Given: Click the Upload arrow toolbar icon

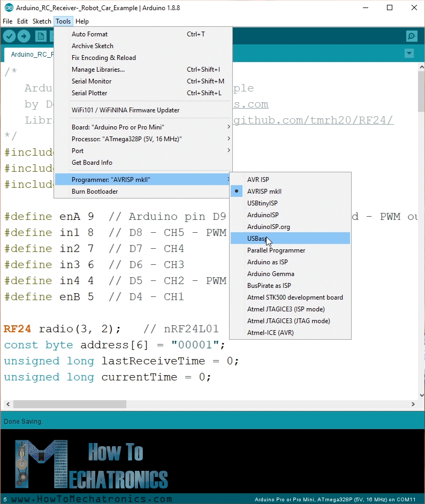Looking at the screenshot, I should (24, 36).
